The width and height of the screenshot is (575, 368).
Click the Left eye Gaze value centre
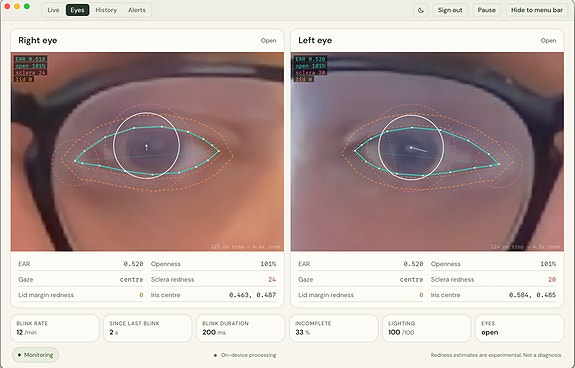(x=411, y=279)
